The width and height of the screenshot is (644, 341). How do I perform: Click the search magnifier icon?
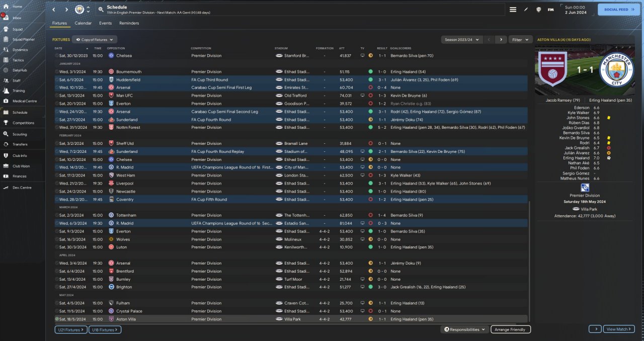[101, 10]
